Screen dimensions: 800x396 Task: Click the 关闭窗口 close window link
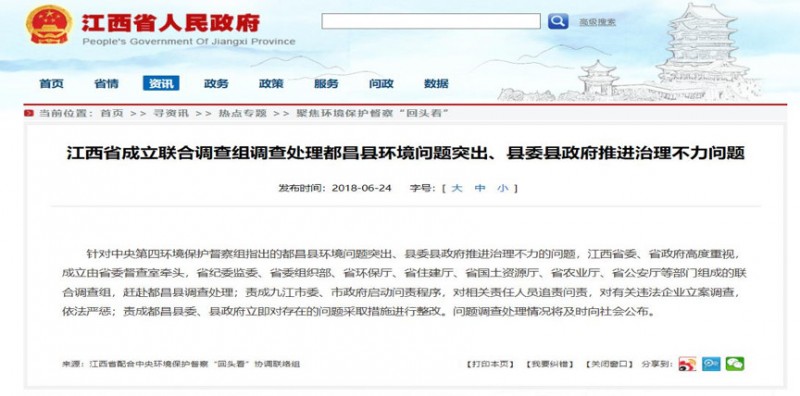pyautogui.click(x=609, y=364)
